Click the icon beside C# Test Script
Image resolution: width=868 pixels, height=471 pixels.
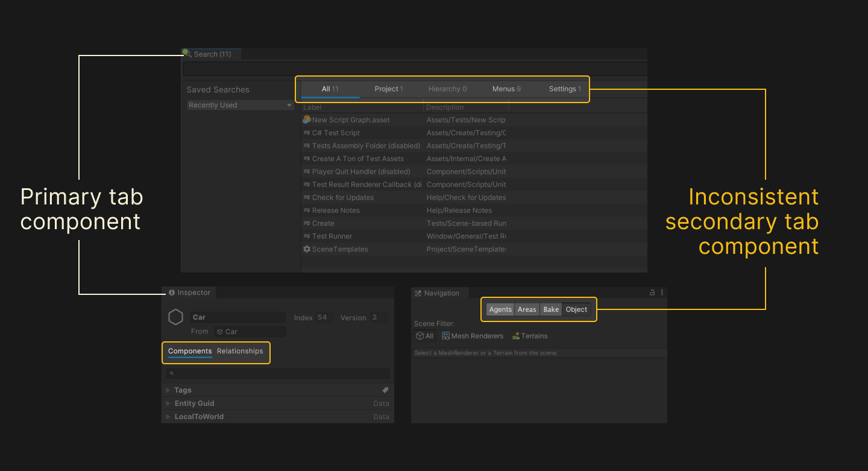[307, 133]
